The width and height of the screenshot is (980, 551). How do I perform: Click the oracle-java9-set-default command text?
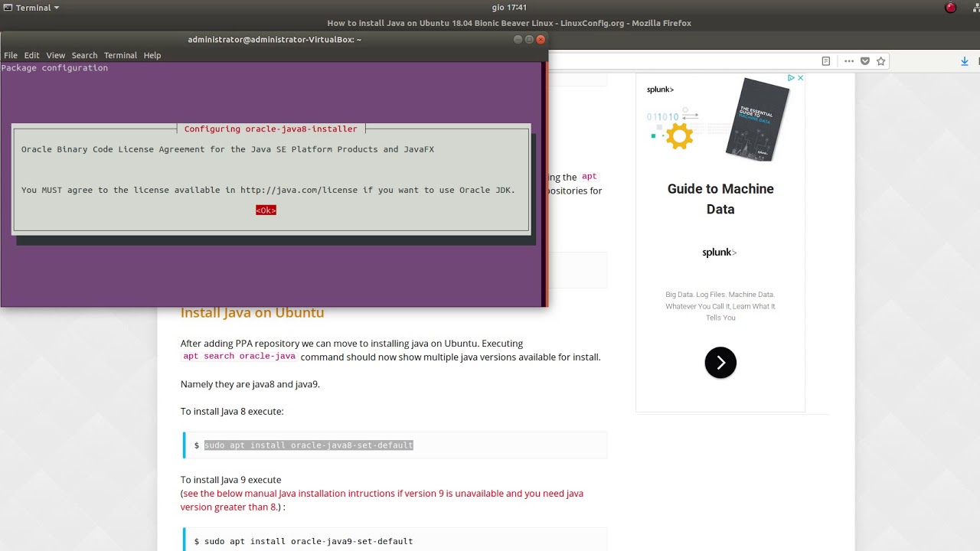[309, 541]
